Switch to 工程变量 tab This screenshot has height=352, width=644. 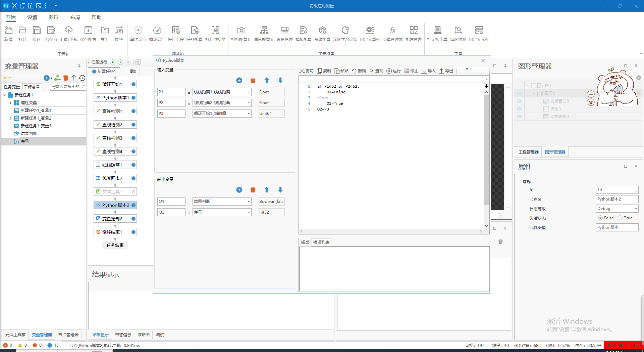[x=32, y=87]
